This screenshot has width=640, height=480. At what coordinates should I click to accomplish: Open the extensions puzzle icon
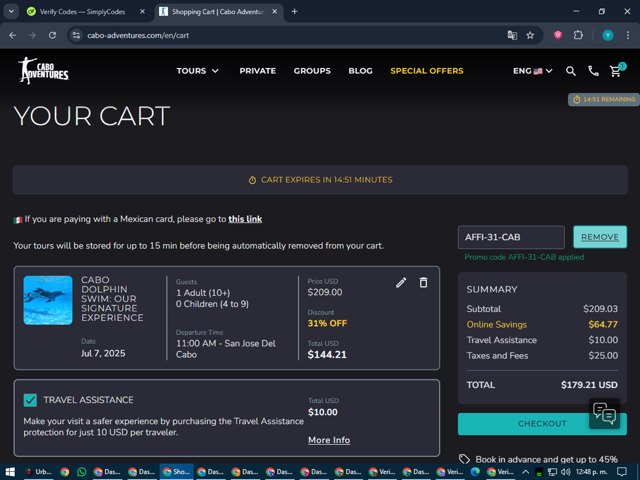click(x=578, y=36)
